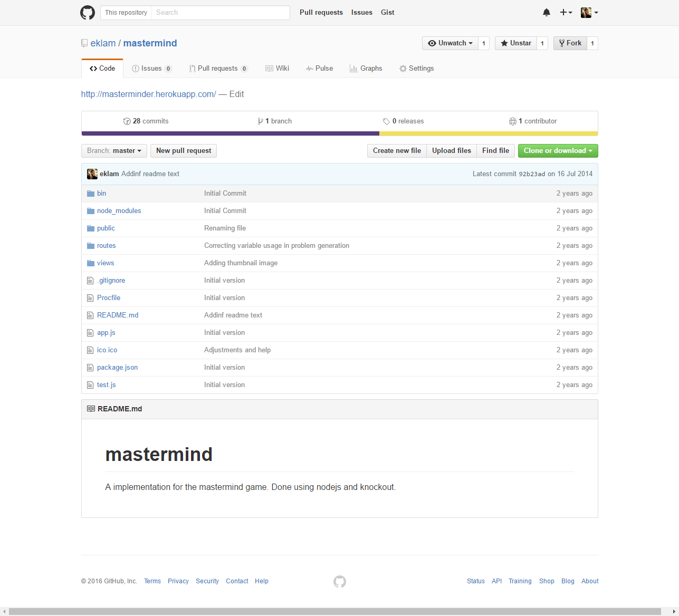The height and width of the screenshot is (616, 679).
Task: Open Gist in the top header
Action: [388, 13]
